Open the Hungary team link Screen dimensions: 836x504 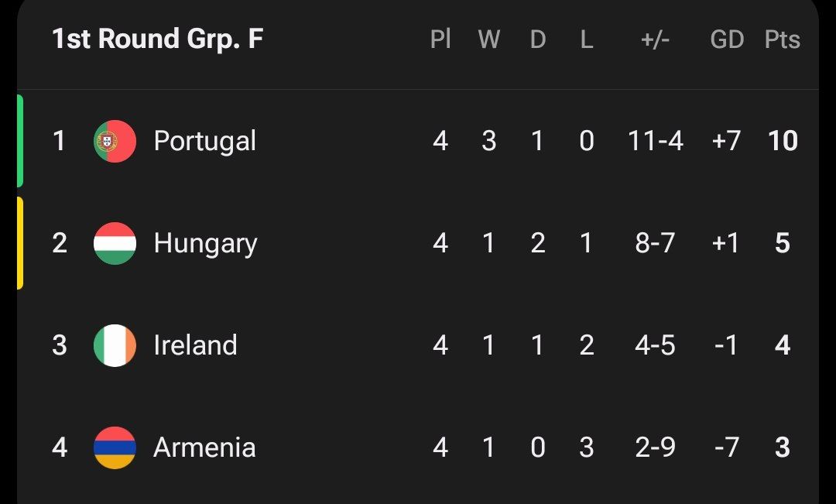(205, 243)
